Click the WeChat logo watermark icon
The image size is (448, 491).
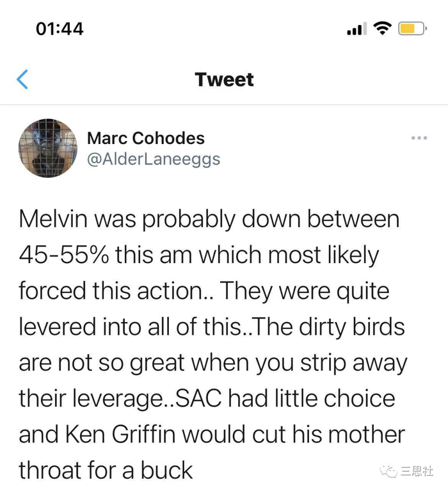click(389, 472)
